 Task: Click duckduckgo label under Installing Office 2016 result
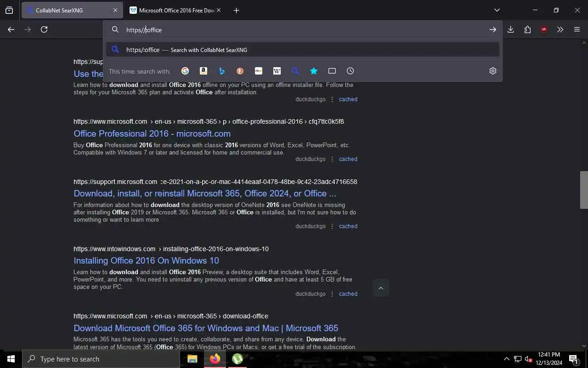click(x=311, y=294)
